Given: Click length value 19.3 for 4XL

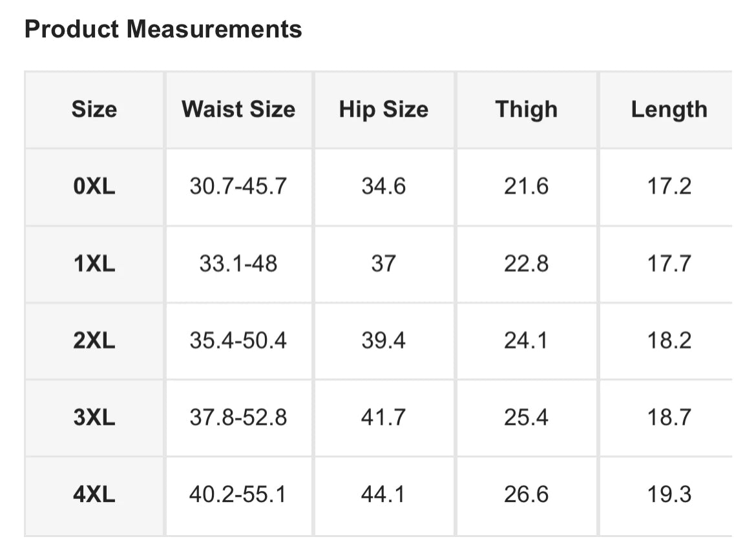Looking at the screenshot, I should [669, 494].
